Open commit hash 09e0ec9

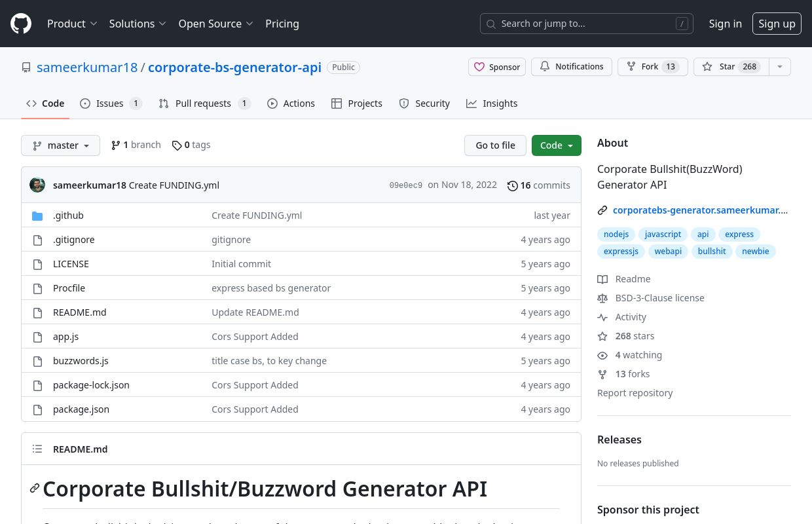tap(406, 185)
